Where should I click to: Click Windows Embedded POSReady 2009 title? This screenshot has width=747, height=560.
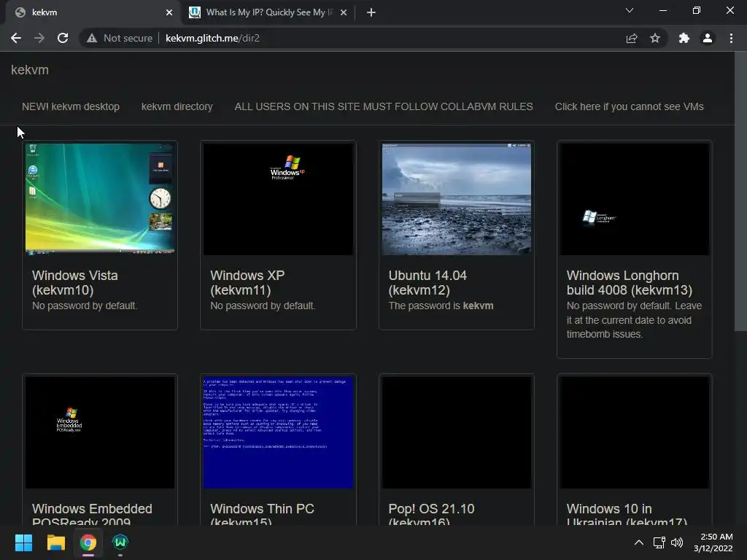coord(92,514)
